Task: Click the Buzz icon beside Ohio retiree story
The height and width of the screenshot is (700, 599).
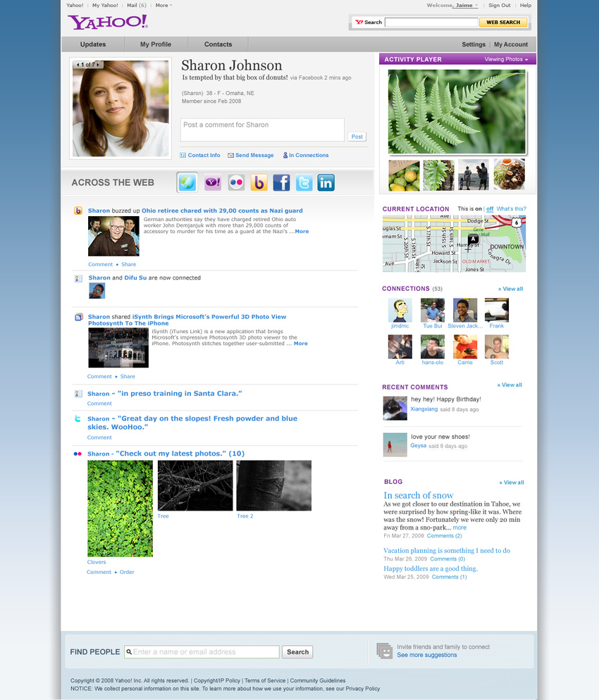Action: pyautogui.click(x=78, y=211)
